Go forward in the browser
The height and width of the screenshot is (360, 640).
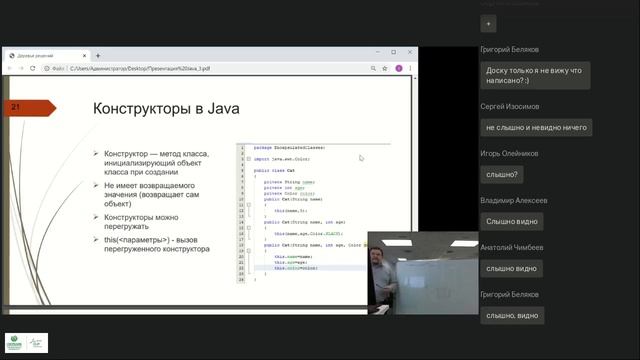click(21, 68)
